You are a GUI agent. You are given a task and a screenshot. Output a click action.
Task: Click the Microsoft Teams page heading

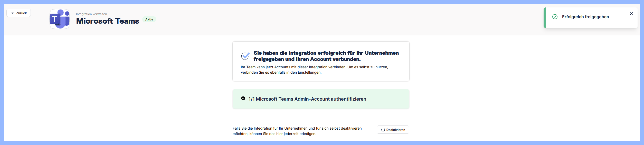(x=108, y=21)
